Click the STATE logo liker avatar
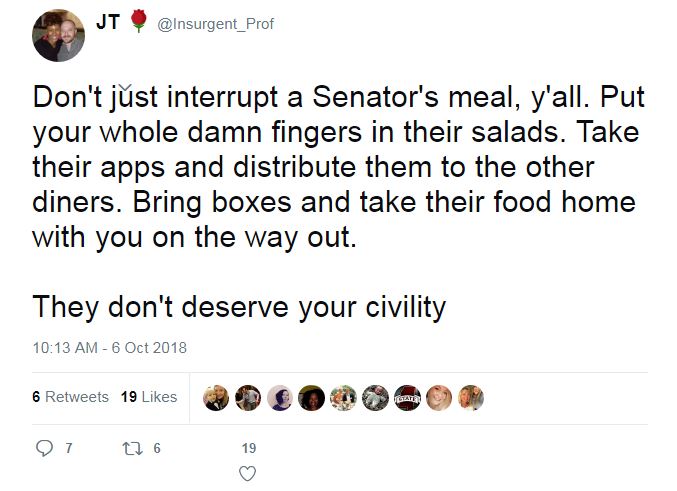This screenshot has width=677, height=491. tap(408, 397)
